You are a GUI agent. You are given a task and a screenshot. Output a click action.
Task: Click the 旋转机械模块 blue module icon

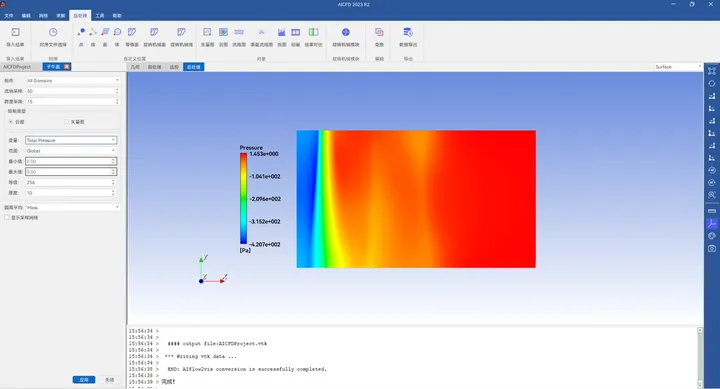point(346,32)
